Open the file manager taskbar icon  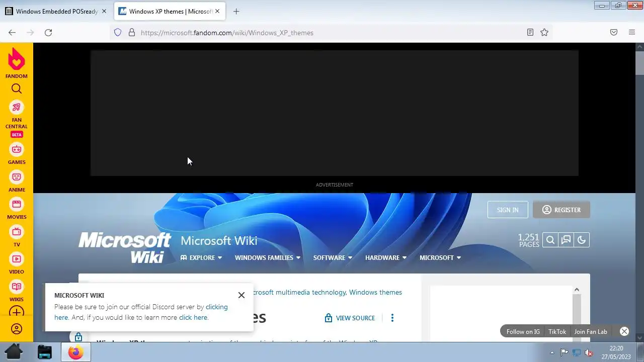coord(45,352)
